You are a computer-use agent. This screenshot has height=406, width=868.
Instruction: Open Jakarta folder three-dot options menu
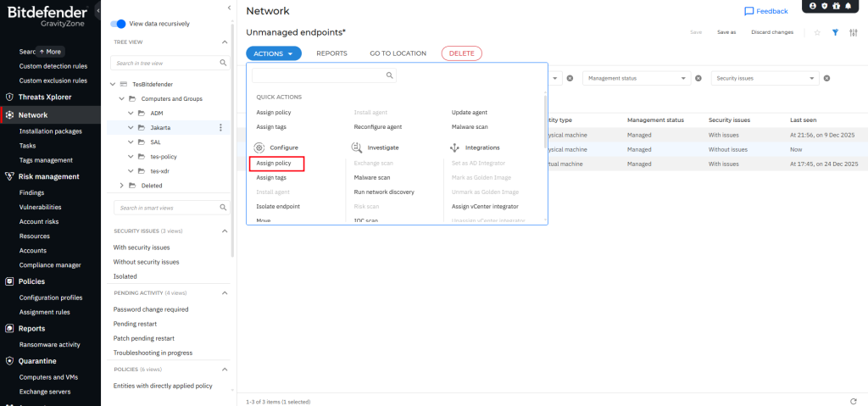tap(220, 127)
